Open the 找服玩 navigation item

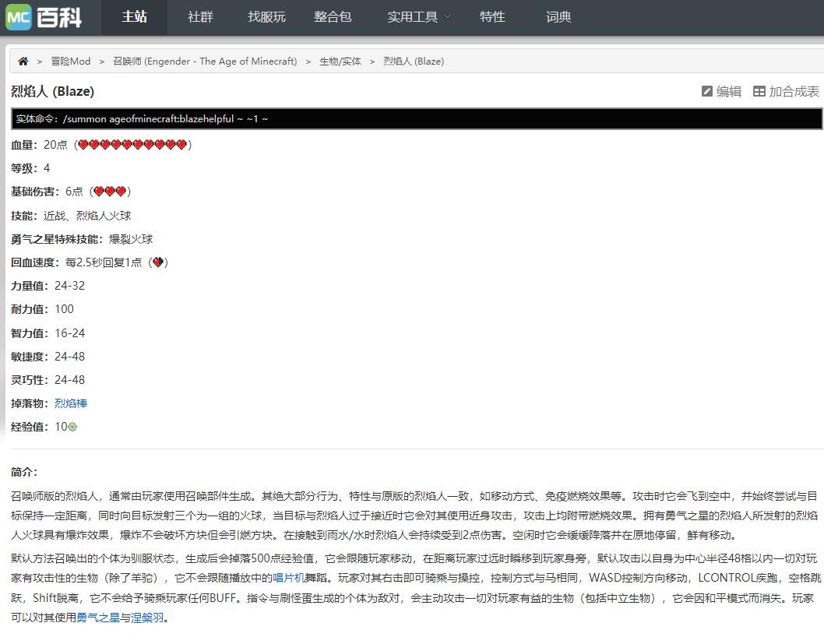click(x=266, y=17)
